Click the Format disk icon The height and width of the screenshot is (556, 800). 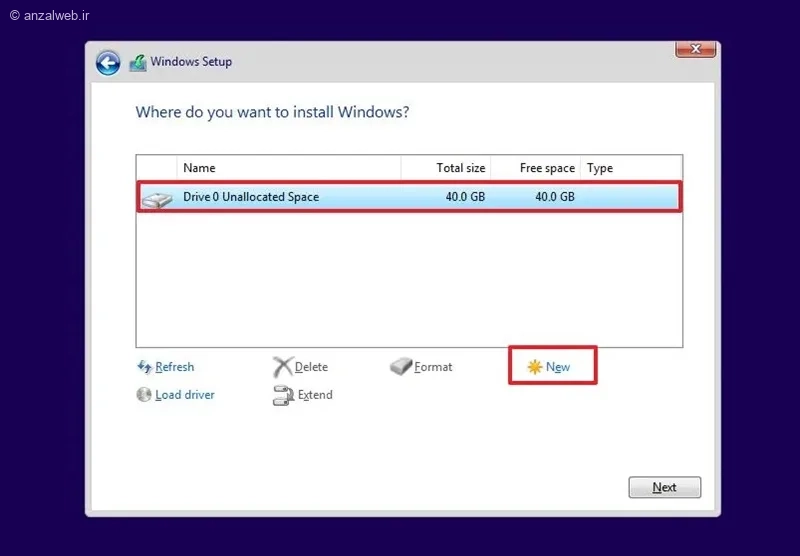pyautogui.click(x=401, y=366)
